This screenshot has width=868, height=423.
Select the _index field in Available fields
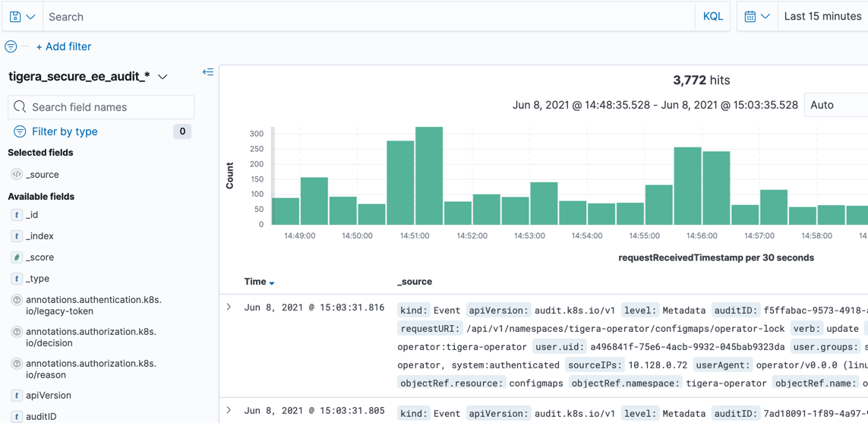click(x=39, y=236)
